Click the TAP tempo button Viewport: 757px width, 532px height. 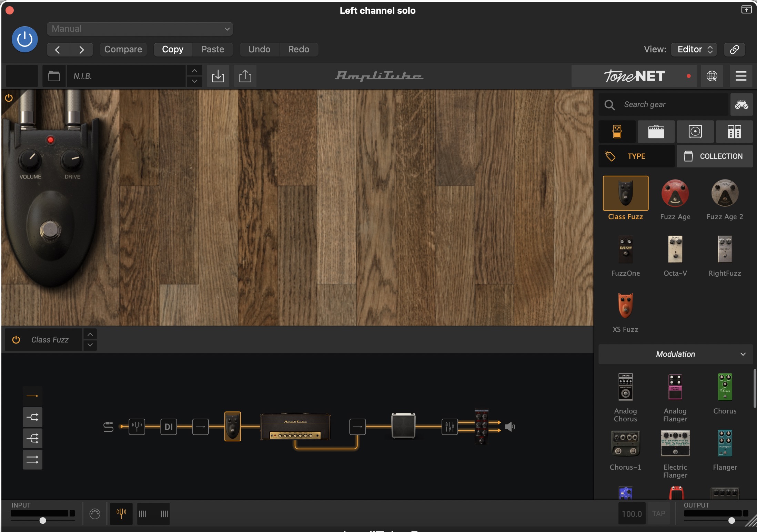[x=659, y=513]
